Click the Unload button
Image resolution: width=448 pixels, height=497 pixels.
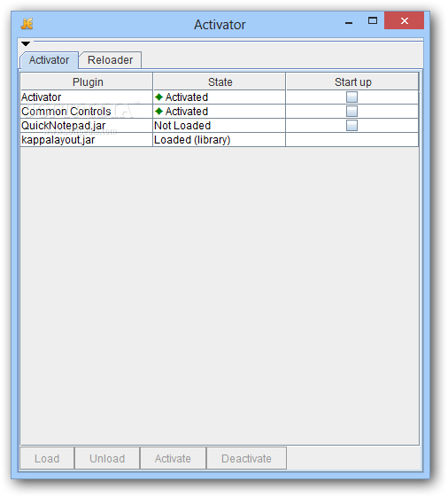tap(107, 458)
